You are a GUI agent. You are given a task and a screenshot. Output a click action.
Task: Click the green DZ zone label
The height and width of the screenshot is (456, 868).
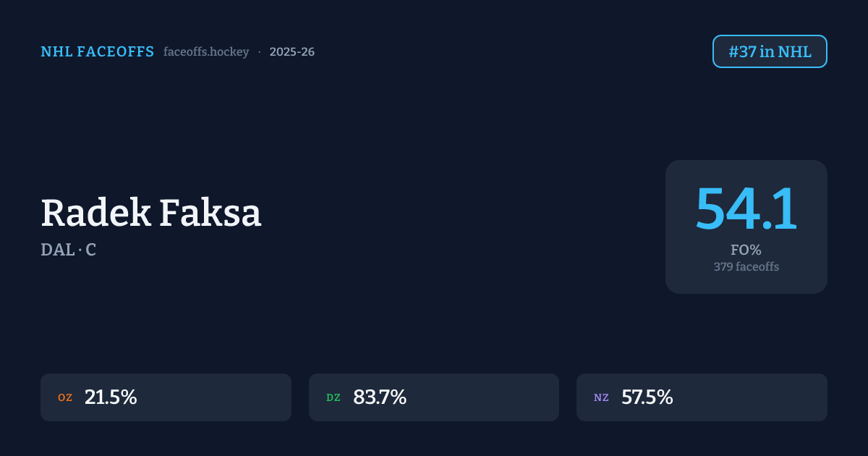[333, 397]
